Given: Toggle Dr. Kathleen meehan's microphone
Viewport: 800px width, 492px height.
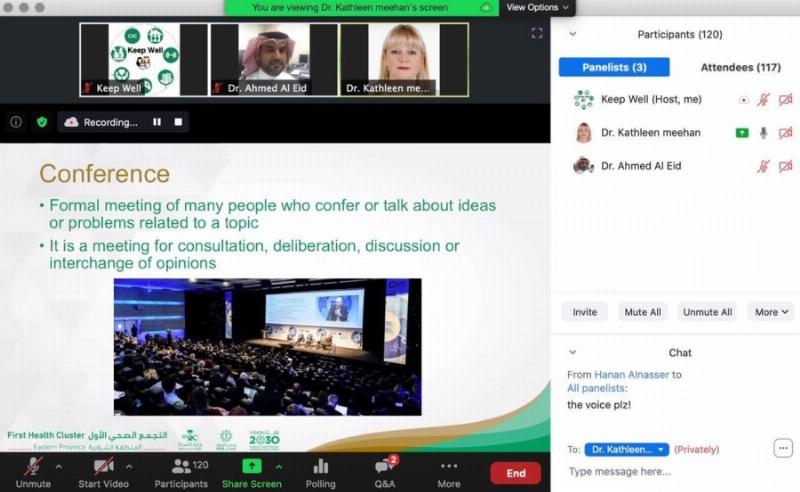Looking at the screenshot, I should [x=763, y=133].
